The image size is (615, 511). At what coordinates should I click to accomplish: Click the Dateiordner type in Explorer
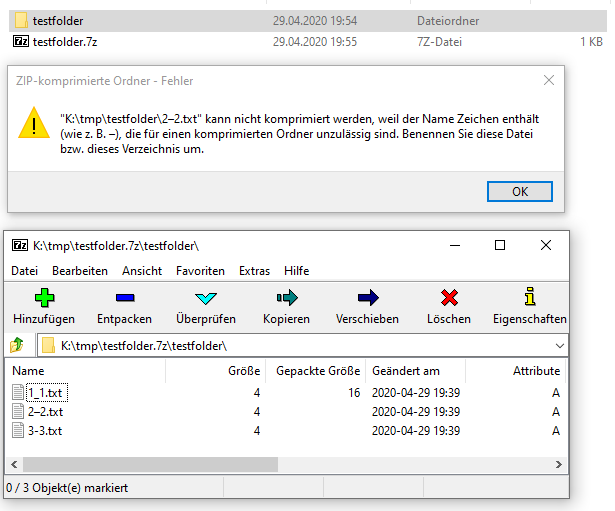tap(448, 20)
